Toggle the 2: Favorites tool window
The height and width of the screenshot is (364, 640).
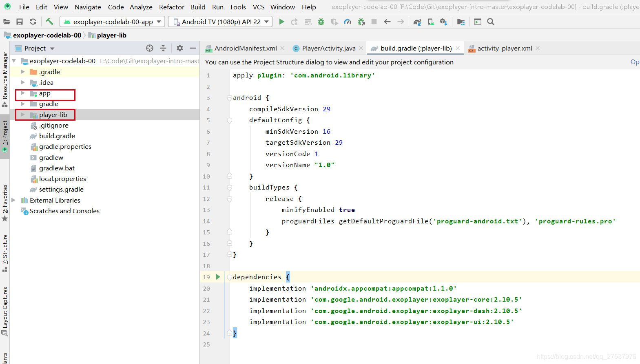(x=5, y=203)
